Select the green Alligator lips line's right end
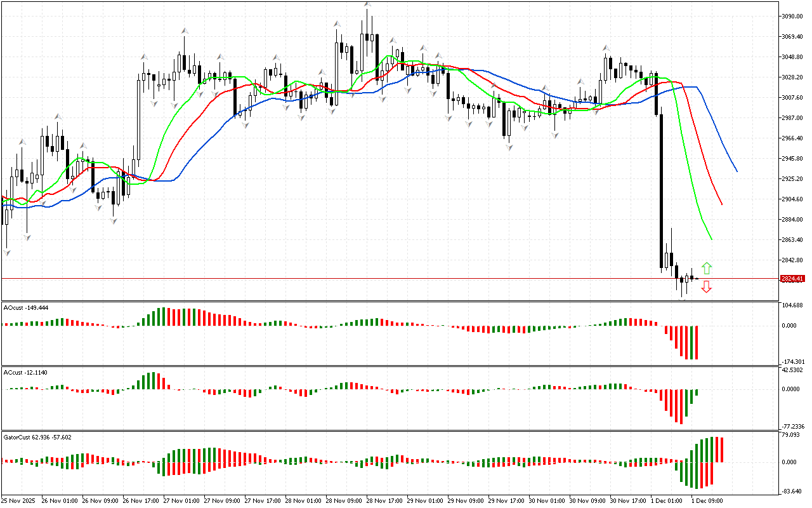Viewport: 812px width, 508px height. [712, 239]
